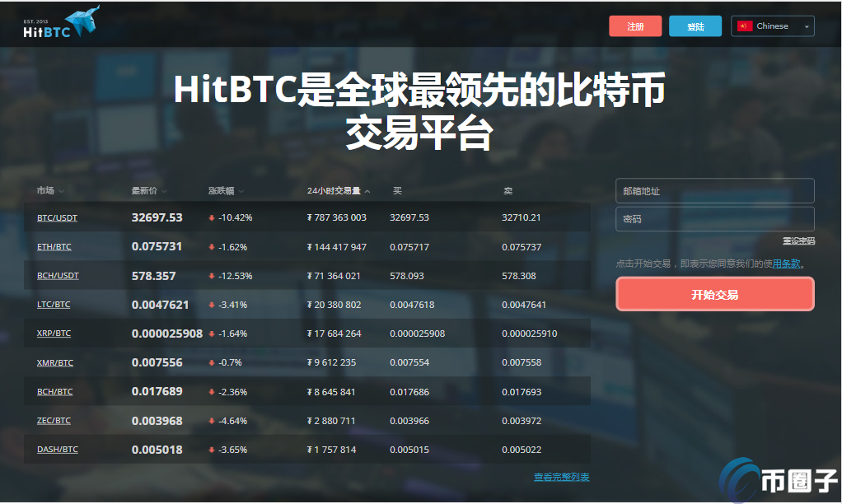Sort by 最新价 column header
This screenshot has width=842, height=504.
pos(149,190)
